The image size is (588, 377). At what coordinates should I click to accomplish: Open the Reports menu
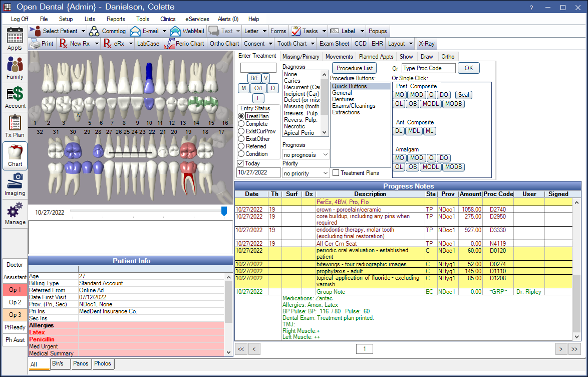116,19
